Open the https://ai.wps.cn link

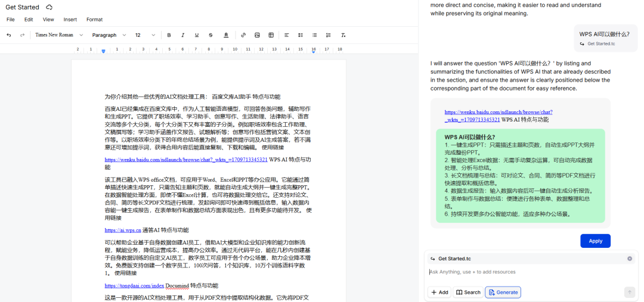pos(123,230)
